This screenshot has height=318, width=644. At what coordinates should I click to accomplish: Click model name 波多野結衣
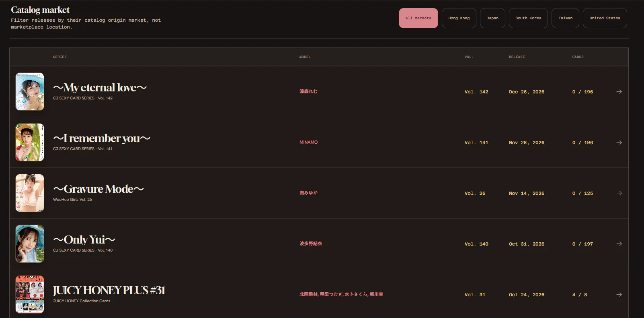tap(311, 244)
